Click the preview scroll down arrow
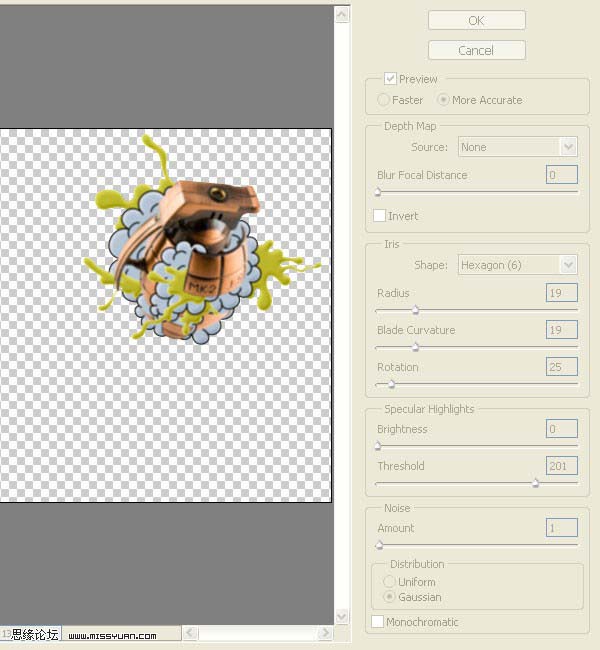 (x=342, y=616)
